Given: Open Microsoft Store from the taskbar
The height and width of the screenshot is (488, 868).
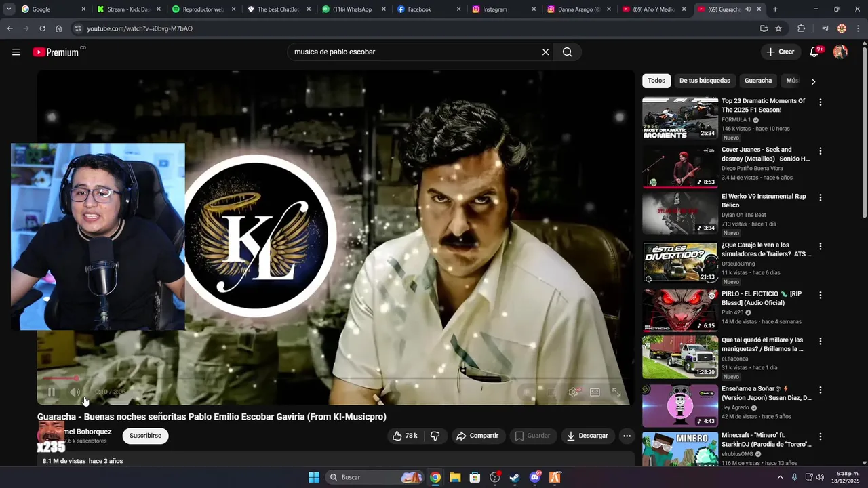Looking at the screenshot, I should click(475, 477).
